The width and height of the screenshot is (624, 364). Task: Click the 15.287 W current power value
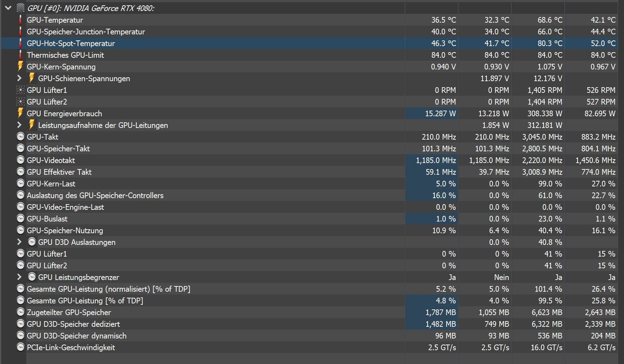click(440, 114)
